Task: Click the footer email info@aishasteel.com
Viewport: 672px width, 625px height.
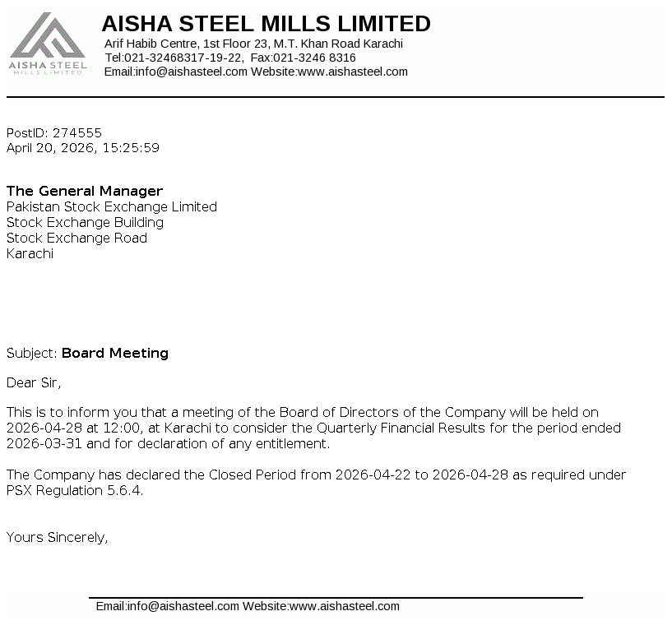Action: point(183,606)
